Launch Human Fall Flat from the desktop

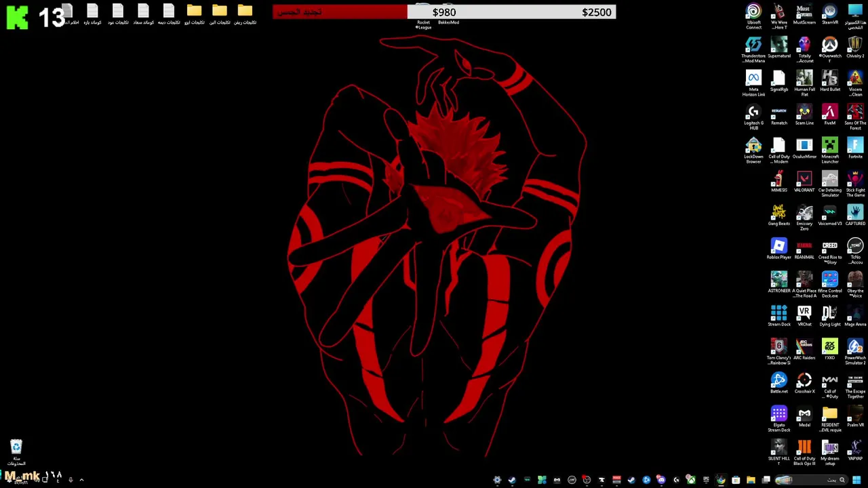[x=804, y=83]
